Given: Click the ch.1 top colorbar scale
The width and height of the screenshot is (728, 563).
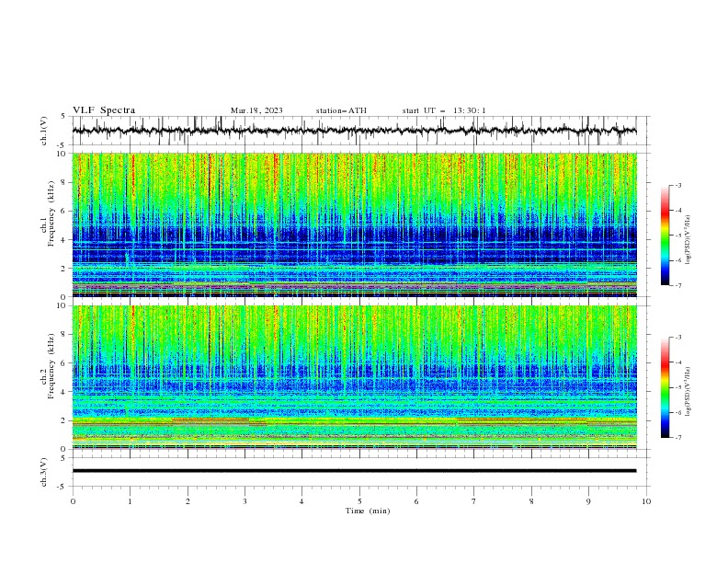Looking at the screenshot, I should click(x=665, y=236).
